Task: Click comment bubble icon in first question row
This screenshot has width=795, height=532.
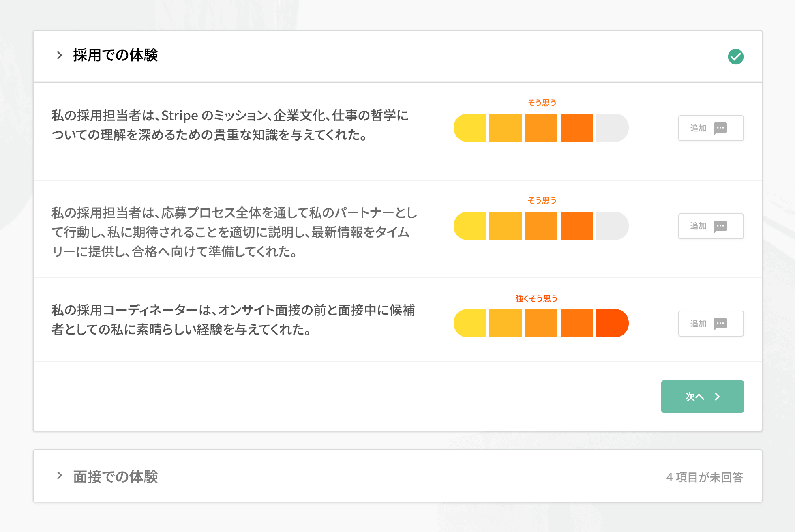Action: click(x=720, y=129)
